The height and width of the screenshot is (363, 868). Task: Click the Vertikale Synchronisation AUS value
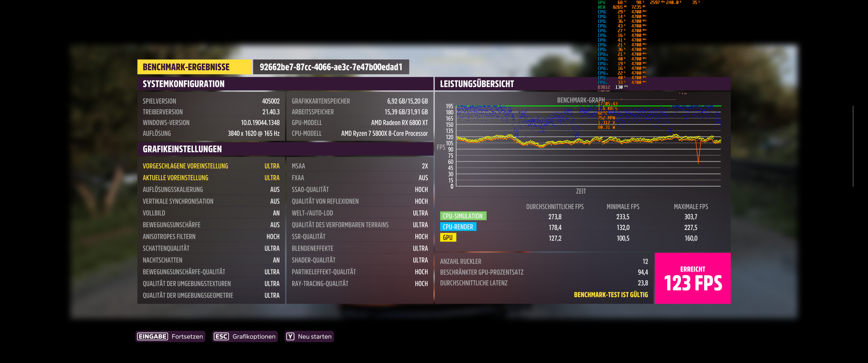275,201
